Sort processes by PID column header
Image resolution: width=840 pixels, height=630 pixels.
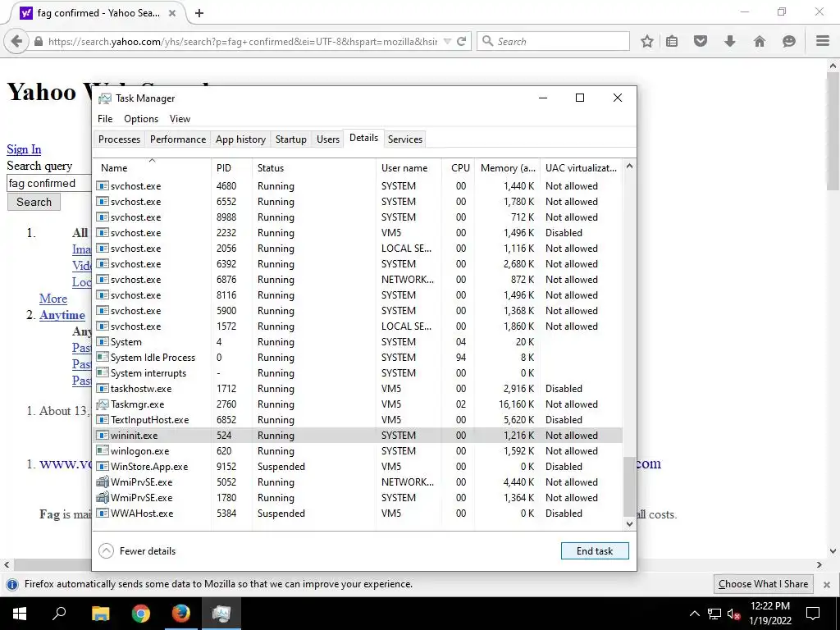[231, 167]
